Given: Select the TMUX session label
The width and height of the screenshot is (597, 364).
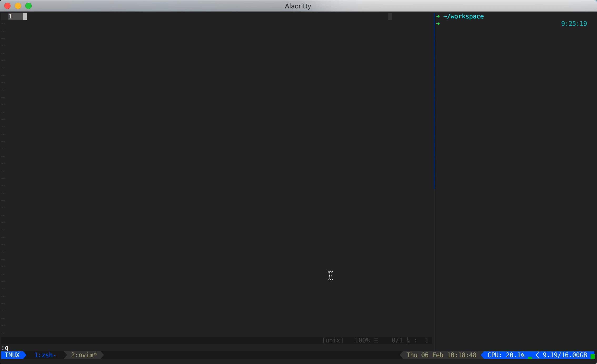Looking at the screenshot, I should (12, 355).
